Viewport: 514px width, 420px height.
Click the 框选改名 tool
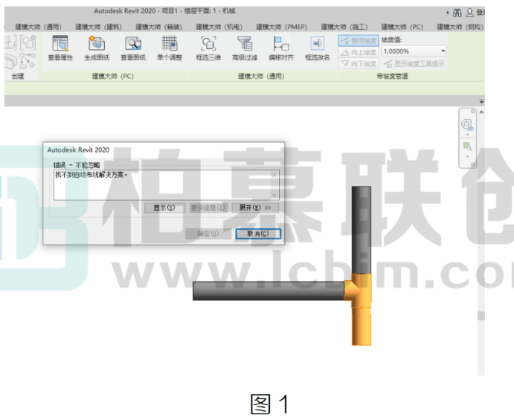318,48
